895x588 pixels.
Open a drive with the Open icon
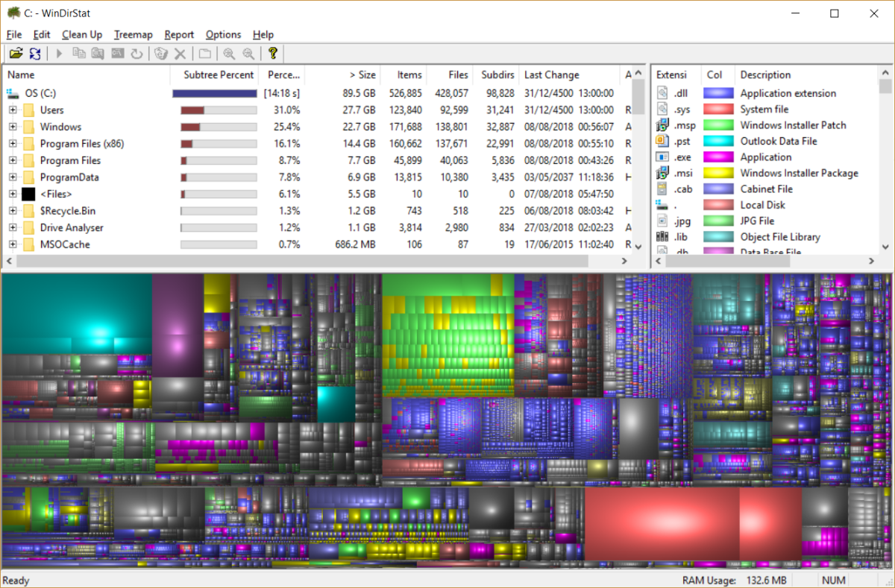click(17, 53)
